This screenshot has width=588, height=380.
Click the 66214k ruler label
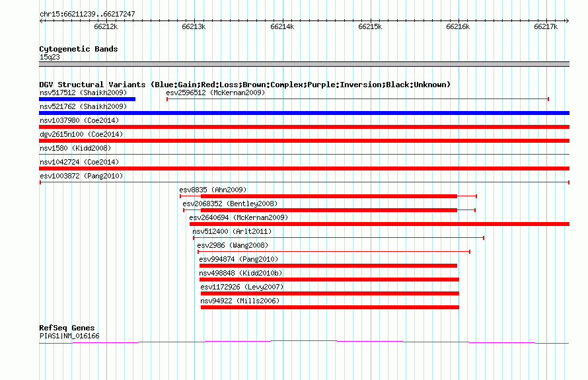coord(282,26)
